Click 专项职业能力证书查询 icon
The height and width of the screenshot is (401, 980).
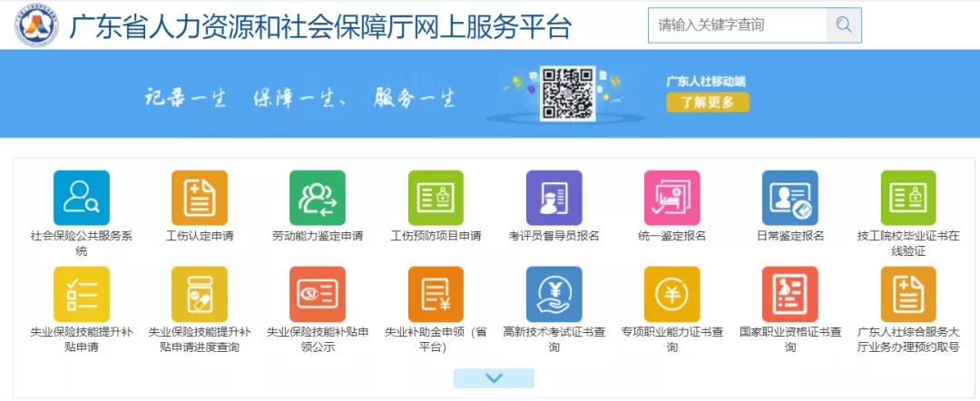[x=671, y=294]
